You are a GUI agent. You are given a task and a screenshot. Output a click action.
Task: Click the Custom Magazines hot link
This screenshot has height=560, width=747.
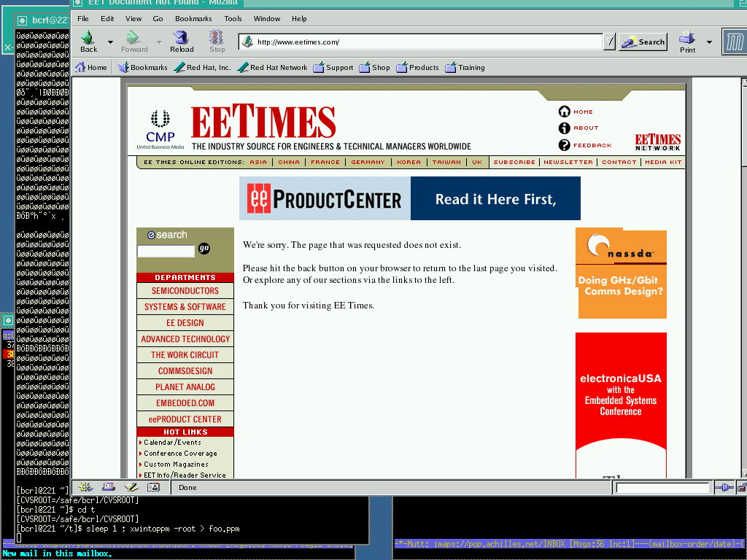pos(177,464)
